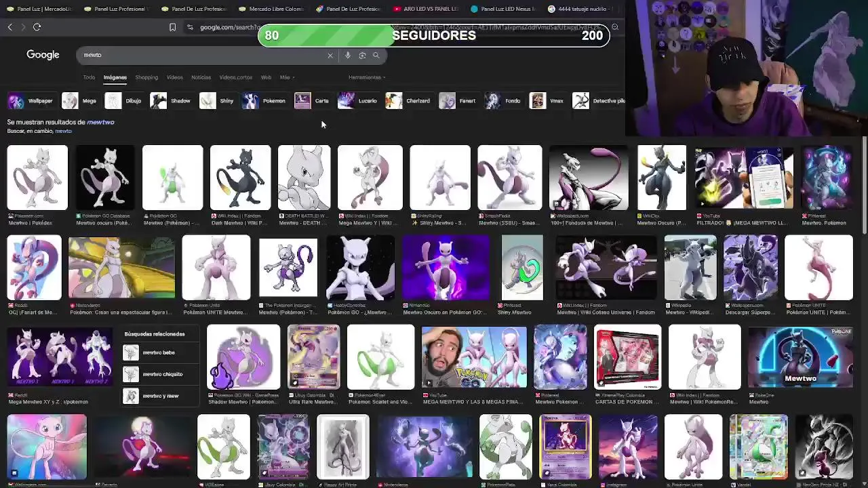Search by image with the lens icon
868x488 pixels.
coord(362,56)
